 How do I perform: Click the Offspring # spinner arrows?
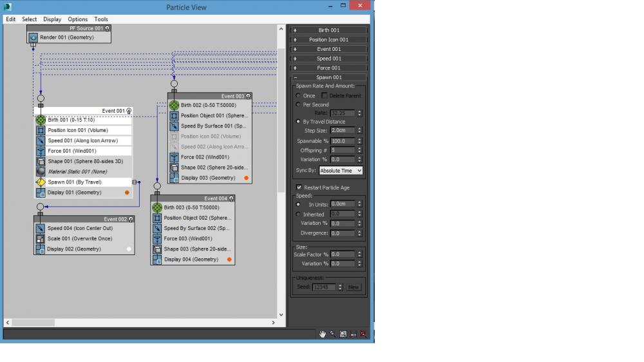pos(359,150)
